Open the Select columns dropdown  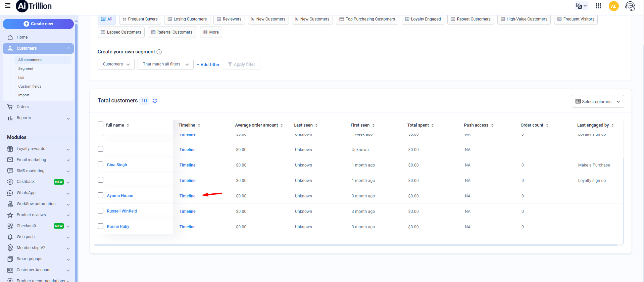(598, 101)
